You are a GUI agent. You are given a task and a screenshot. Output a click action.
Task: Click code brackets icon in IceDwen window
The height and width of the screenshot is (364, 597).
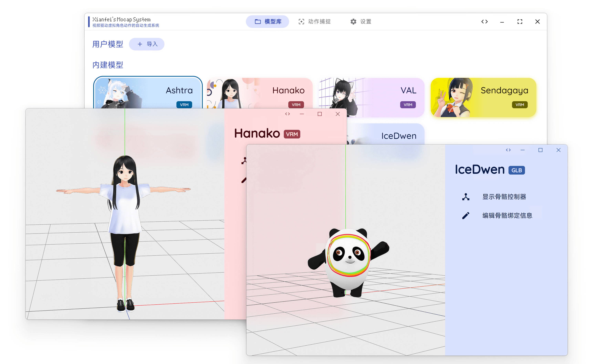pyautogui.click(x=508, y=150)
